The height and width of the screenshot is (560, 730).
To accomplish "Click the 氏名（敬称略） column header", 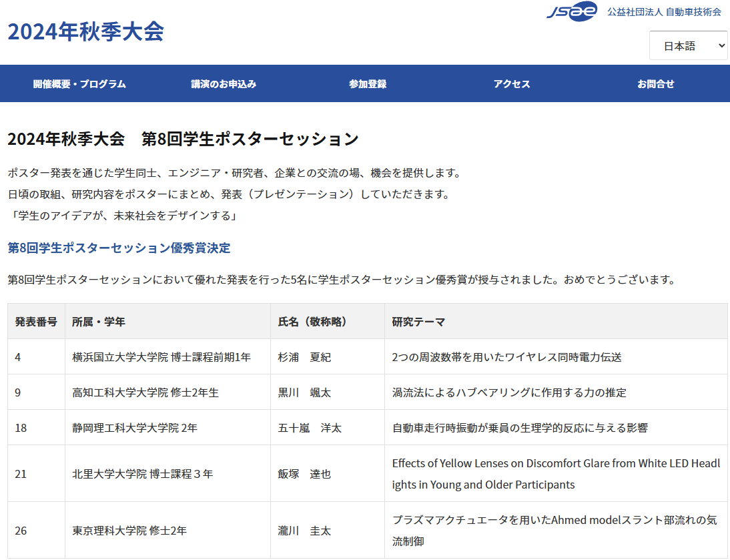I will [312, 322].
